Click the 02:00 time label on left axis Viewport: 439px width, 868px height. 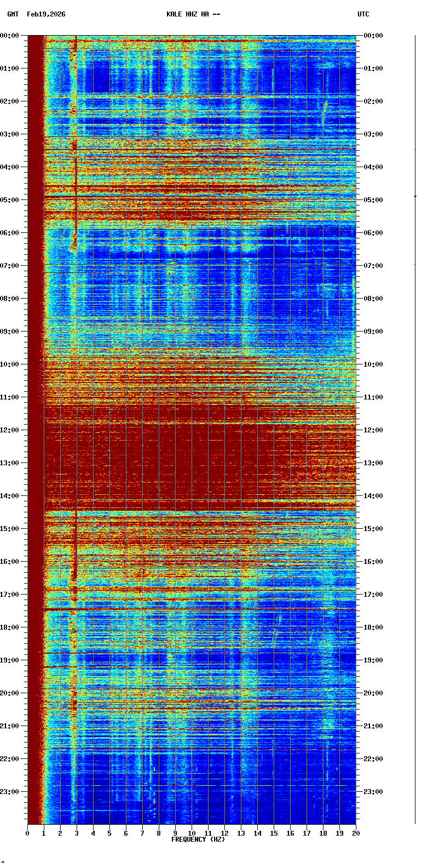pos(9,101)
